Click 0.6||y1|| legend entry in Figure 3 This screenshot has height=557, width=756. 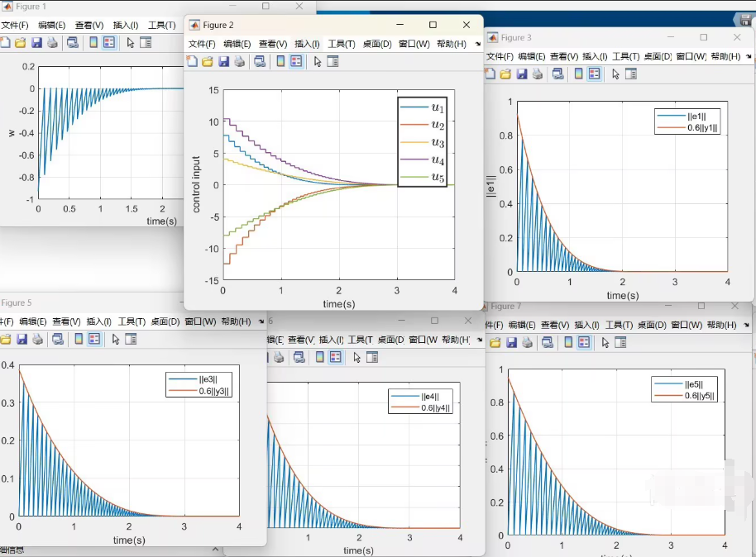pyautogui.click(x=687, y=128)
